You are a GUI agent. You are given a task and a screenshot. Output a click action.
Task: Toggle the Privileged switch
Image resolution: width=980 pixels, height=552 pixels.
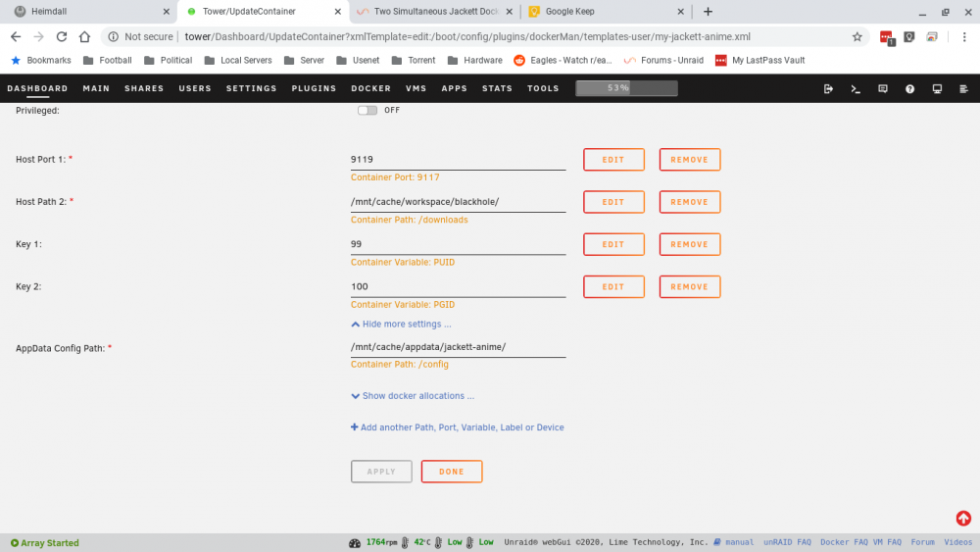[367, 110]
